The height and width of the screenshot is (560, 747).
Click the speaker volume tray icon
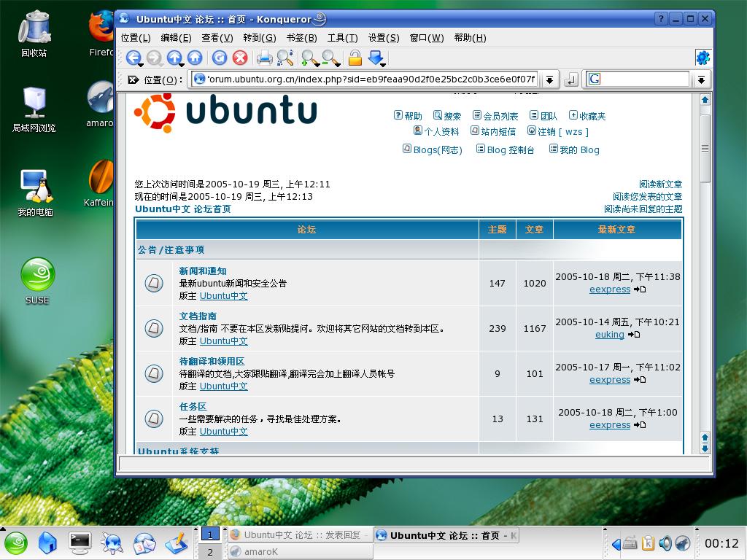[665, 543]
